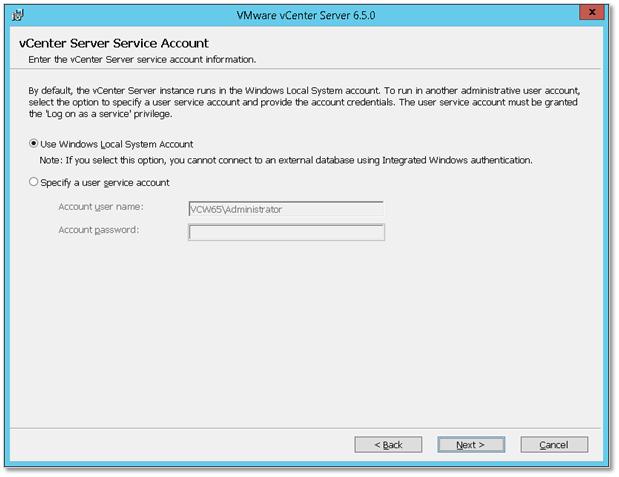This screenshot has height=477, width=619.
Task: Select Specify a user service account option
Action: pos(34,182)
